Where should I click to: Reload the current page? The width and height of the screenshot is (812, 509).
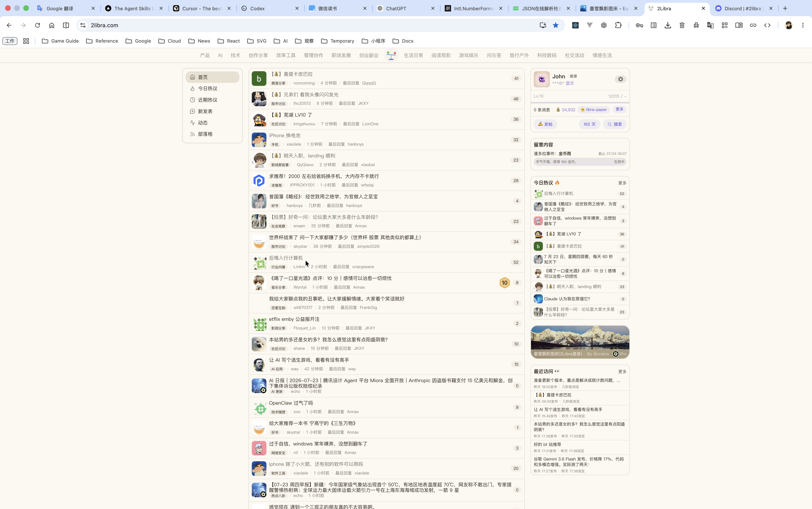37,25
